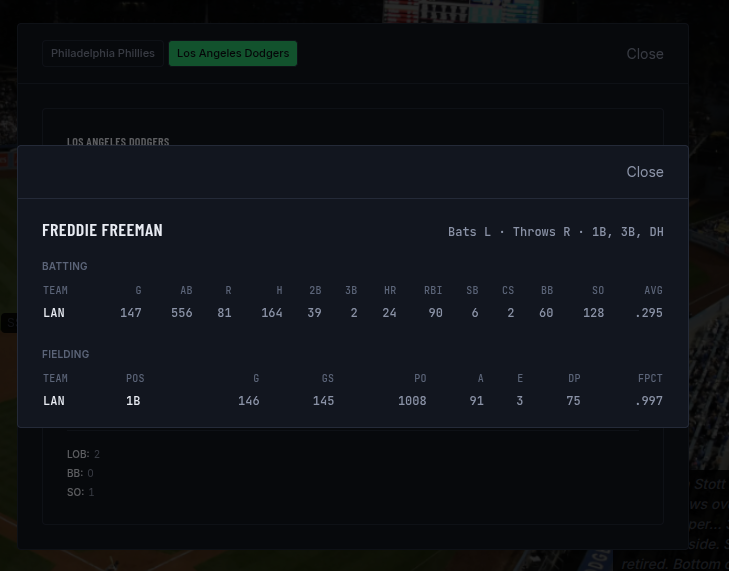The width and height of the screenshot is (729, 571).
Task: Click the PO column header
Action: click(x=420, y=378)
